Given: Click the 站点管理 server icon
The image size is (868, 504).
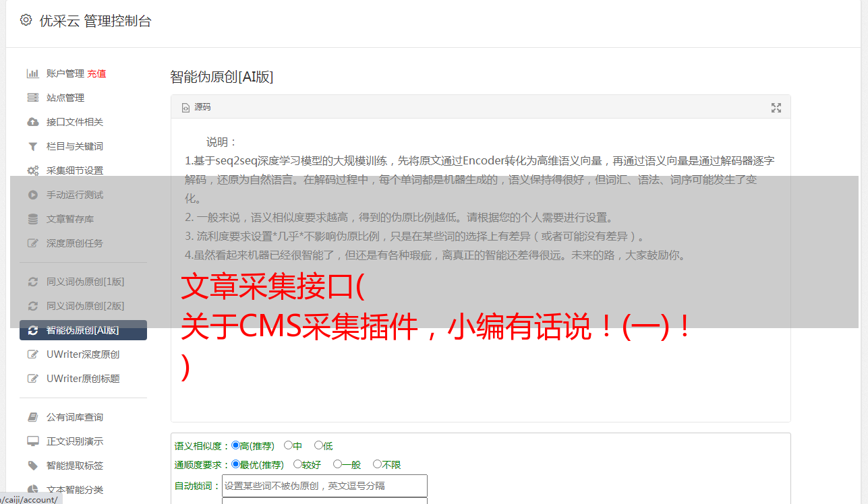Looking at the screenshot, I should [32, 98].
